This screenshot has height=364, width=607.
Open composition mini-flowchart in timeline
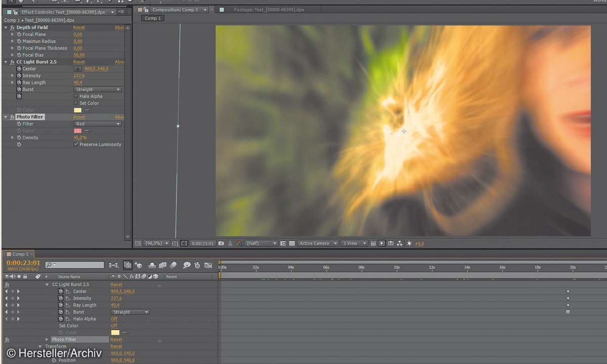point(113,265)
